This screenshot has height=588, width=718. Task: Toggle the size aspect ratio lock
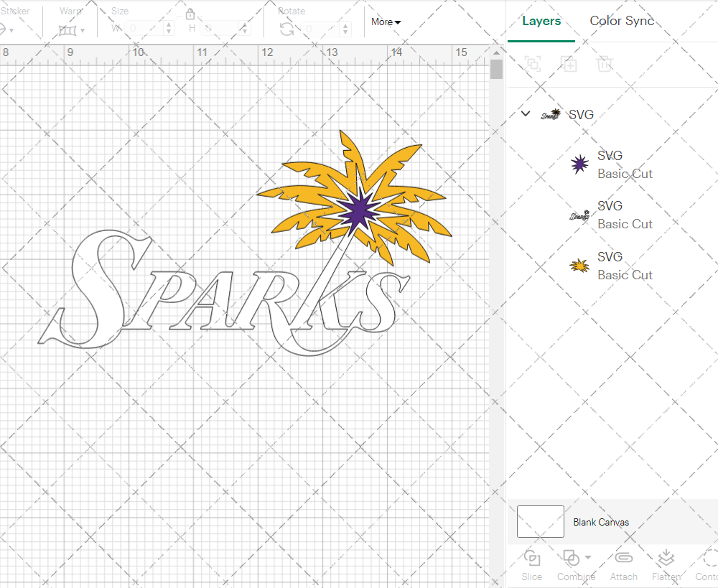(190, 14)
